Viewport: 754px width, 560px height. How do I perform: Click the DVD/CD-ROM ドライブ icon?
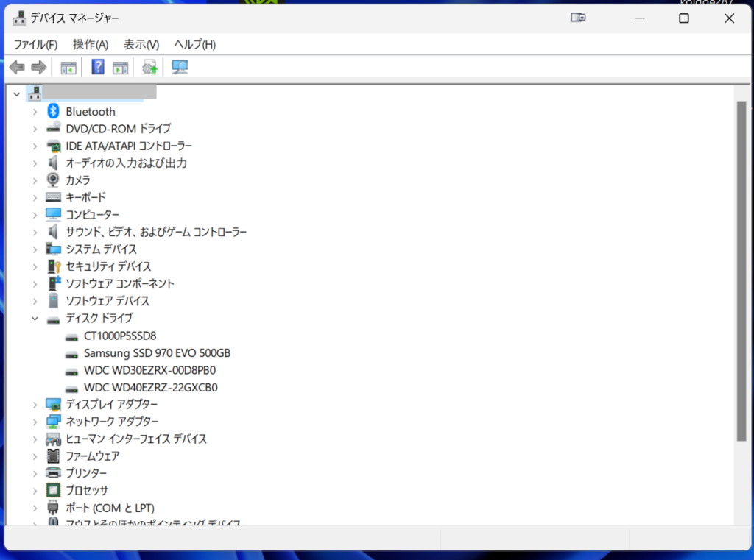coord(53,128)
